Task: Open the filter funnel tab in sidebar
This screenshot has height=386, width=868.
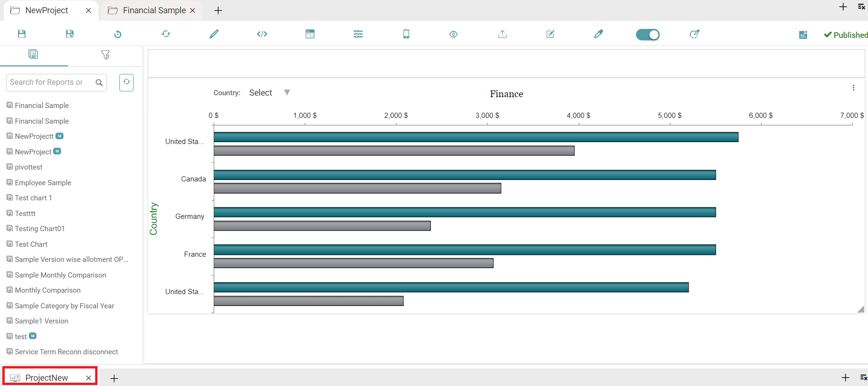Action: tap(105, 55)
